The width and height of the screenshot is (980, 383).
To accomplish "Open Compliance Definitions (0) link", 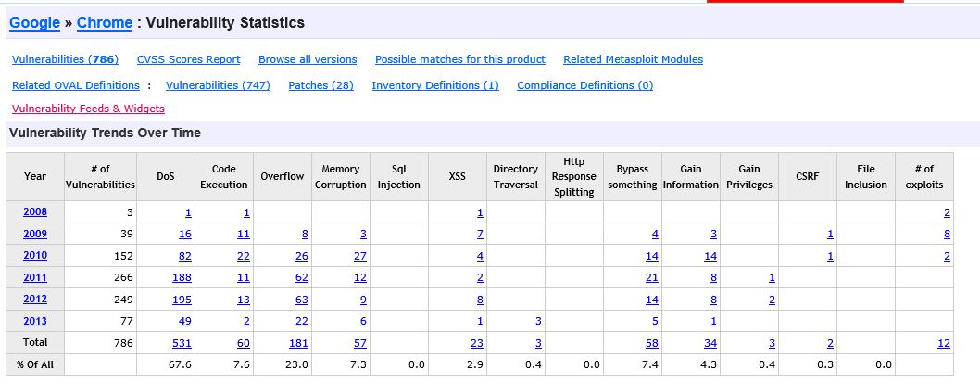I will point(584,85).
